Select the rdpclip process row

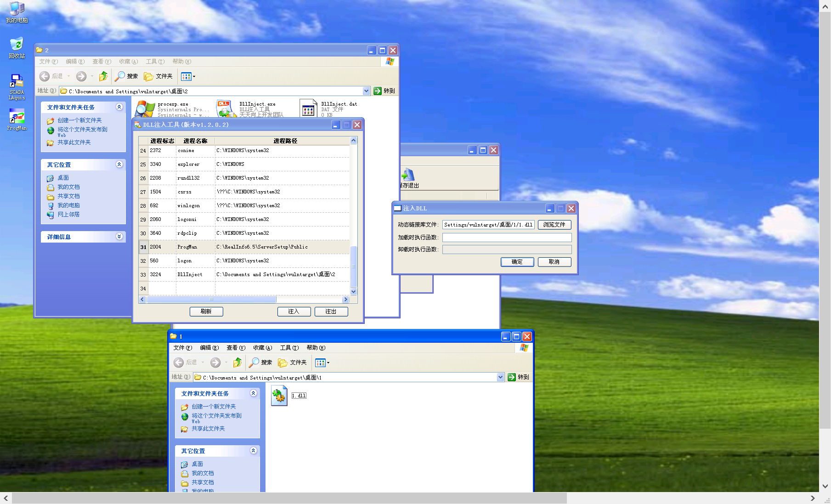pos(244,233)
